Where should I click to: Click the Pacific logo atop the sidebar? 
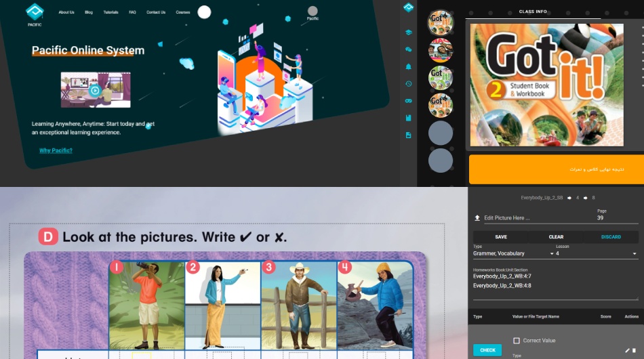[x=408, y=7]
